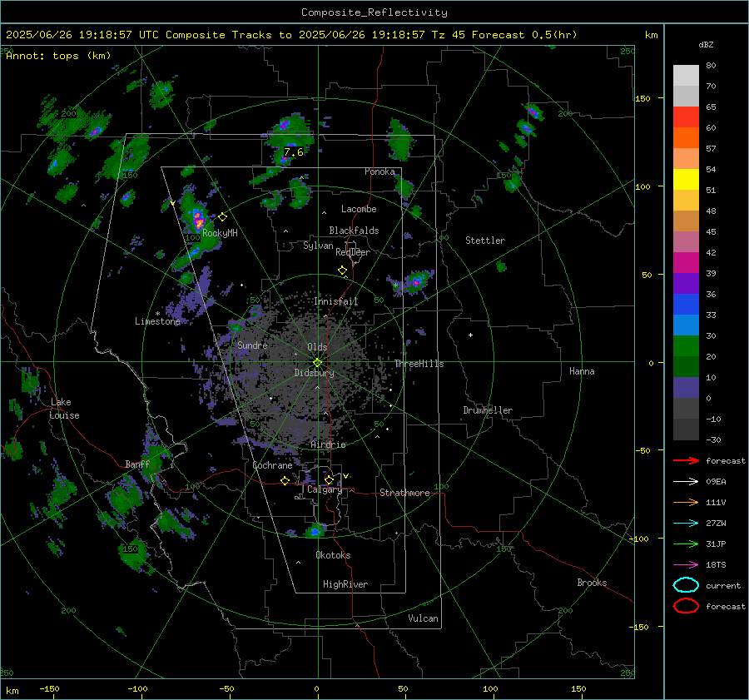Screen dimensions: 749x700
Task: Click the white 09EA arrow in the legend
Action: click(686, 482)
